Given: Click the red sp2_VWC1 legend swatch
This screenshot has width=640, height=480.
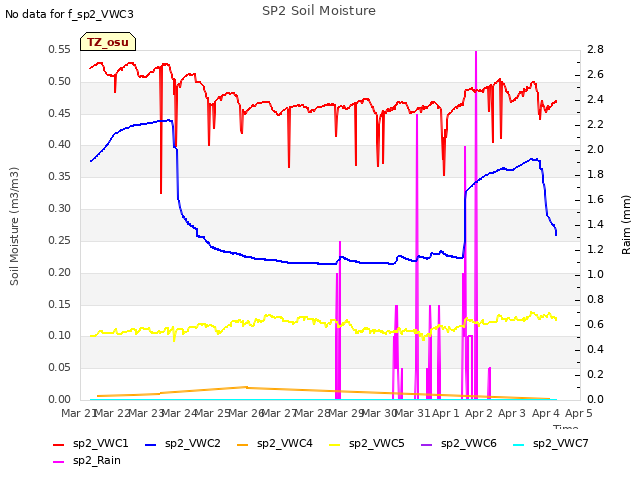Looking at the screenshot, I should point(59,444).
